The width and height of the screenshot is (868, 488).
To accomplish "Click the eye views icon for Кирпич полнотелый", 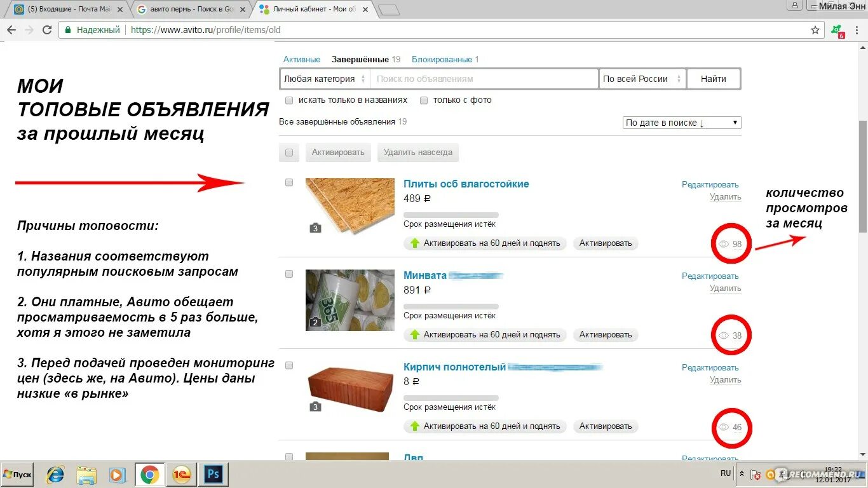I will pyautogui.click(x=723, y=427).
